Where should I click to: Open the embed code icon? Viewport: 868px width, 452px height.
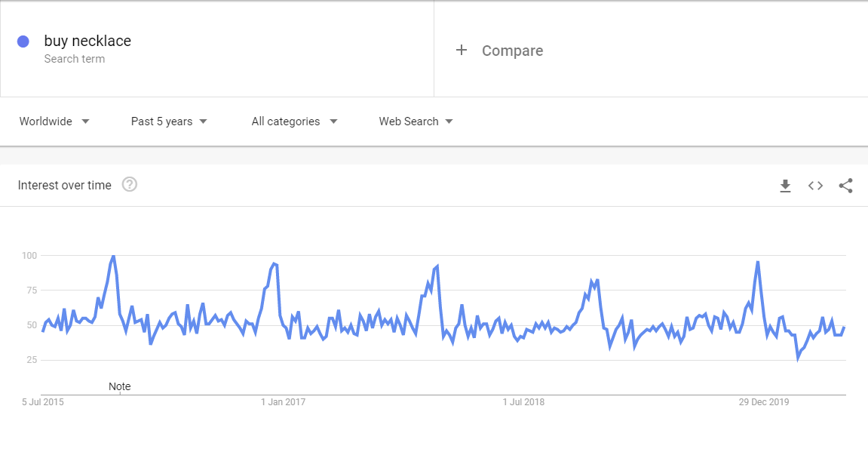(x=815, y=186)
